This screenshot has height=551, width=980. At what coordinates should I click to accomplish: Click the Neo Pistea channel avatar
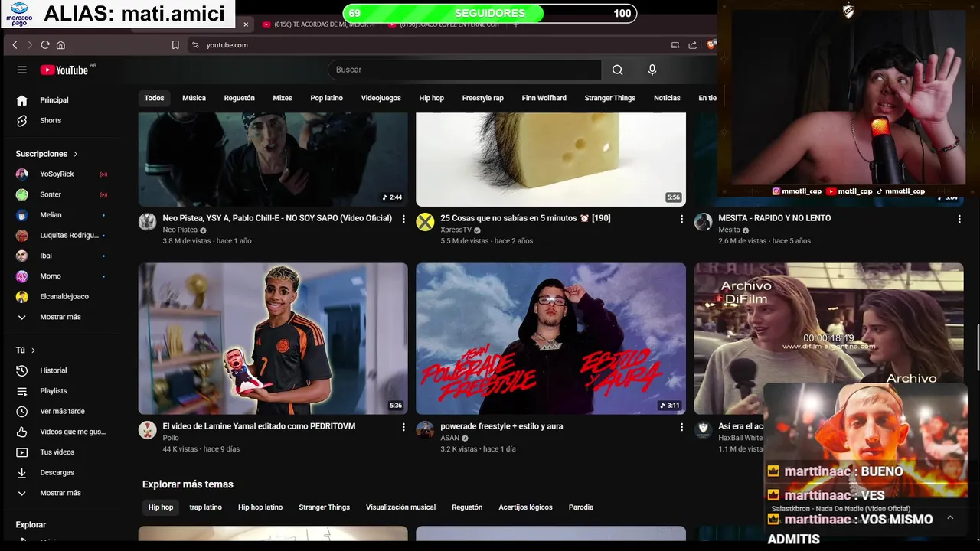[147, 222]
